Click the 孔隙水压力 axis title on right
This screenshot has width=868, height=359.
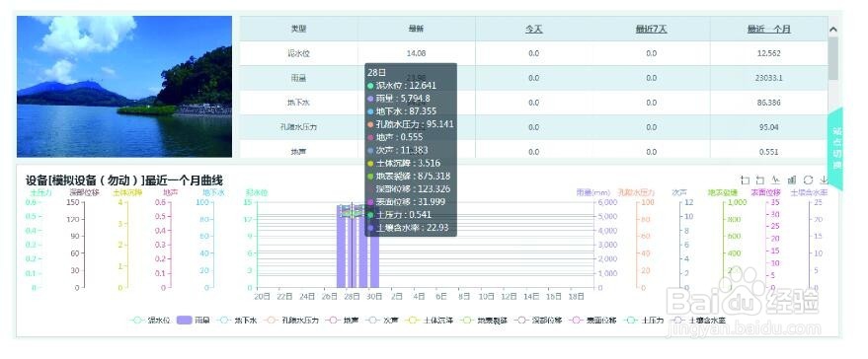[x=636, y=193]
